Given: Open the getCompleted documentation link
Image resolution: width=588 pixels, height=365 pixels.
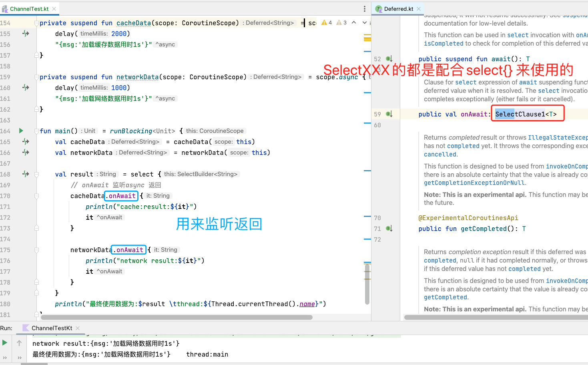Looking at the screenshot, I should (x=446, y=297).
